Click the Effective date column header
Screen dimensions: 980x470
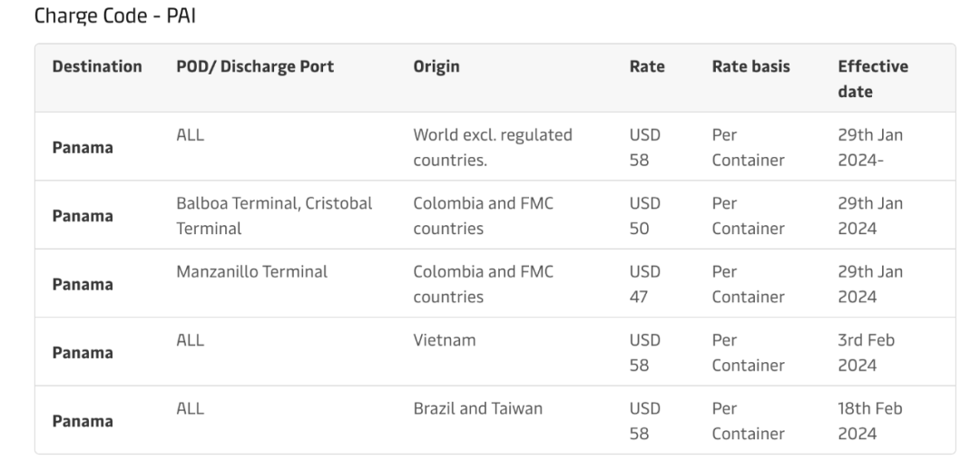click(872, 79)
